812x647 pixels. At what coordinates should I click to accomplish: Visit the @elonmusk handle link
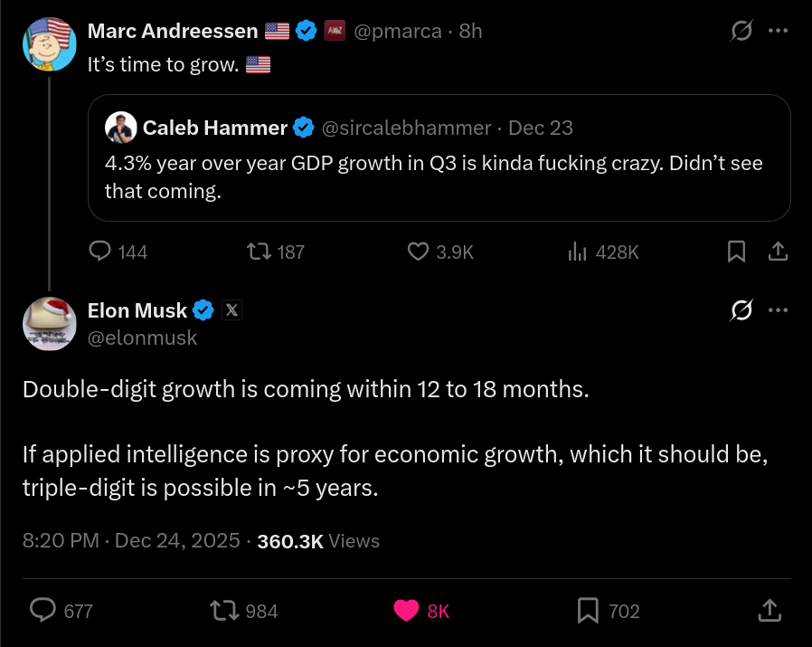pos(142,338)
